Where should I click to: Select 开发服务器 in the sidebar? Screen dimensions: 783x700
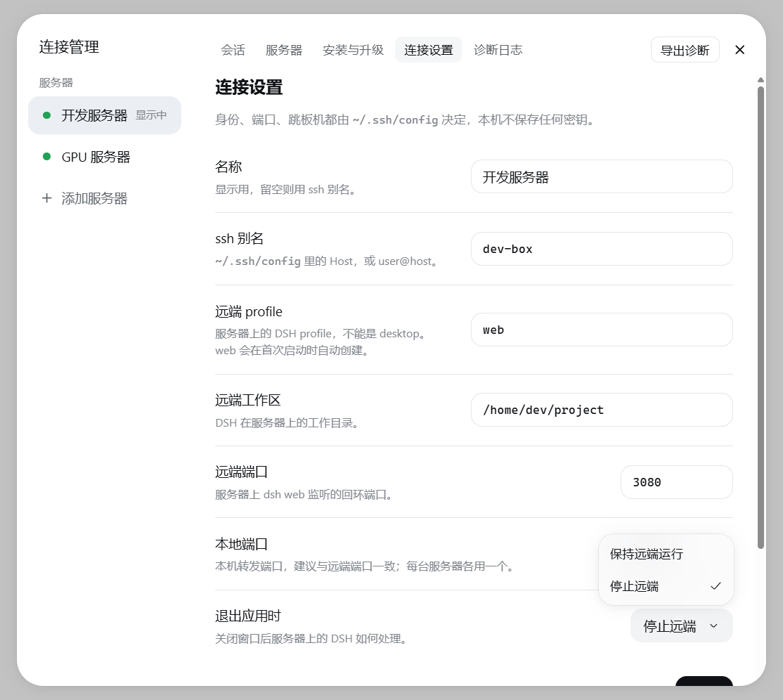(x=105, y=115)
